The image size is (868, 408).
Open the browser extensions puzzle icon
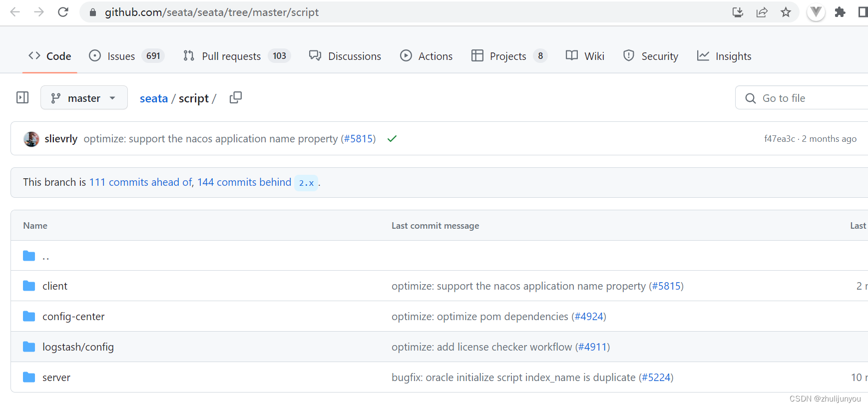tap(840, 12)
